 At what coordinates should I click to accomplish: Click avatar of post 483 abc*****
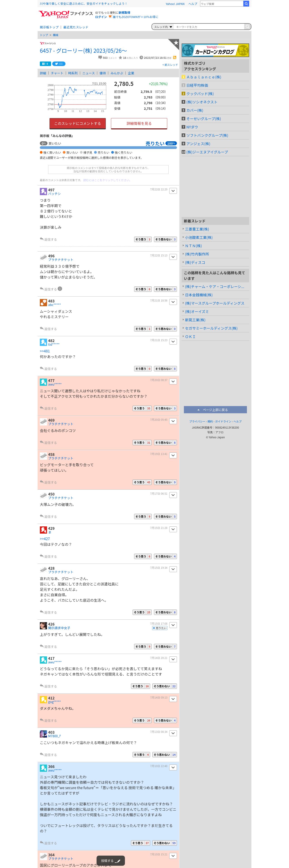43,303
